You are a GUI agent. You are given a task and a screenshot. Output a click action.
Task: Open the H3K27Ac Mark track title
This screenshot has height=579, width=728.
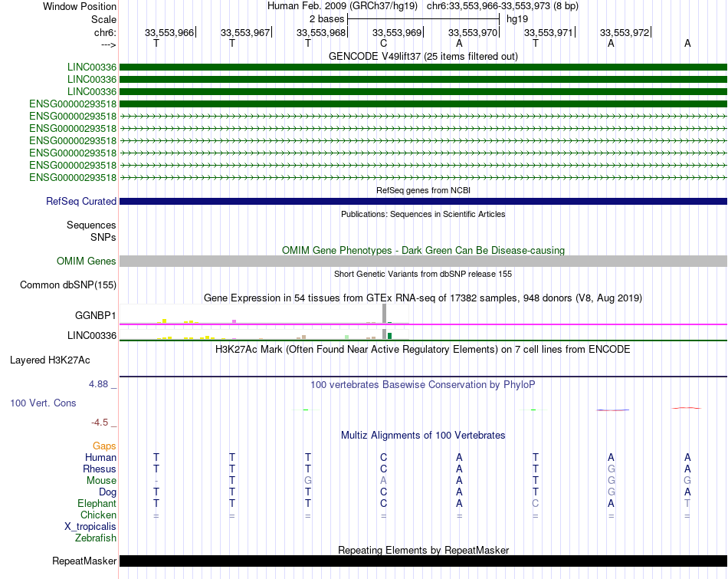[423, 350]
